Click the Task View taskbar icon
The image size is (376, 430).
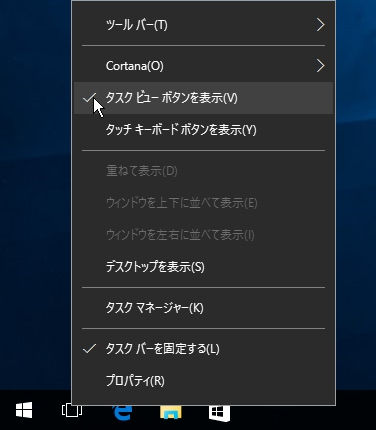[72, 410]
